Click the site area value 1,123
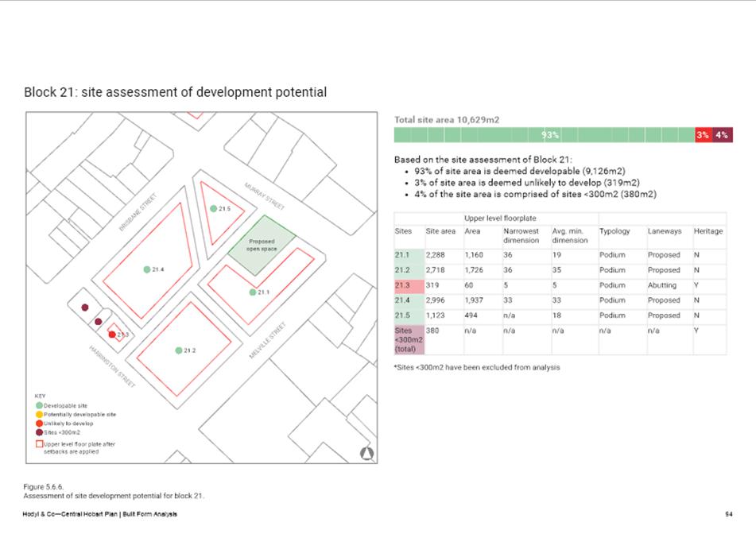The image size is (756, 534). [436, 315]
